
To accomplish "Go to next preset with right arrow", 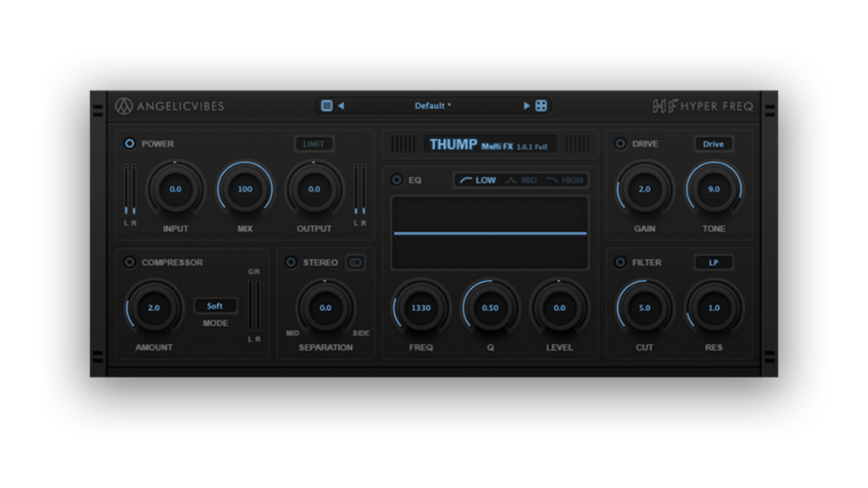I will point(526,106).
